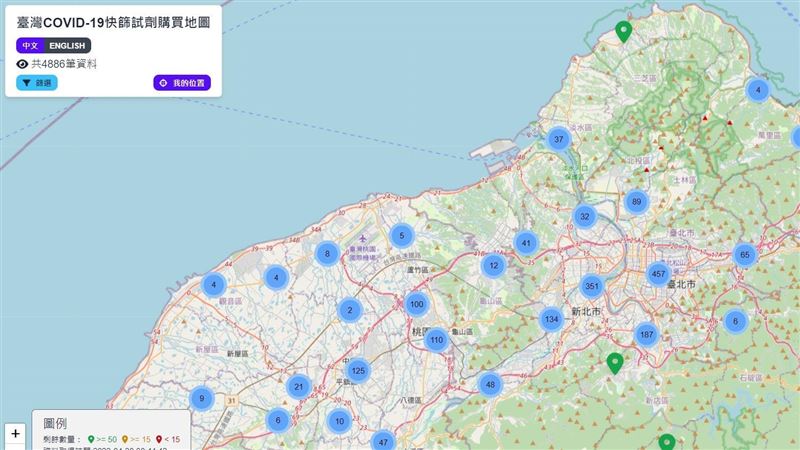Open the 351 cluster marker
The height and width of the screenshot is (450, 800).
point(592,286)
